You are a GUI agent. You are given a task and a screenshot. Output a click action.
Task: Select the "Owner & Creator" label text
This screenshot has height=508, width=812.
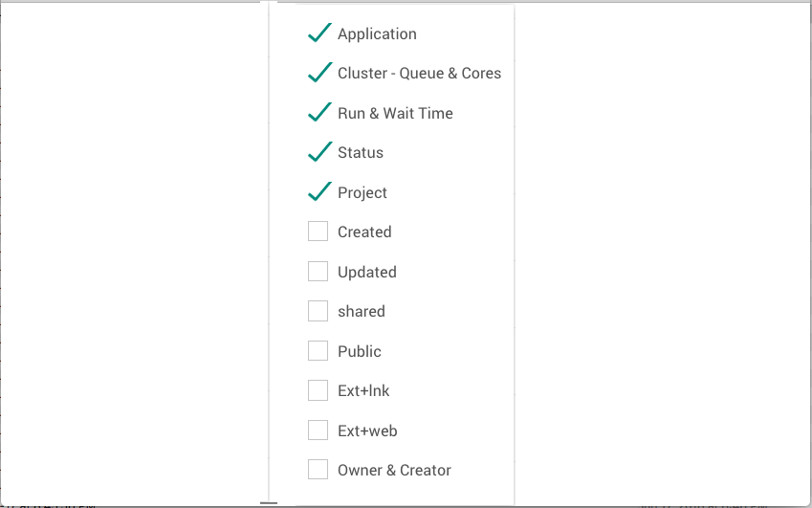tap(394, 470)
